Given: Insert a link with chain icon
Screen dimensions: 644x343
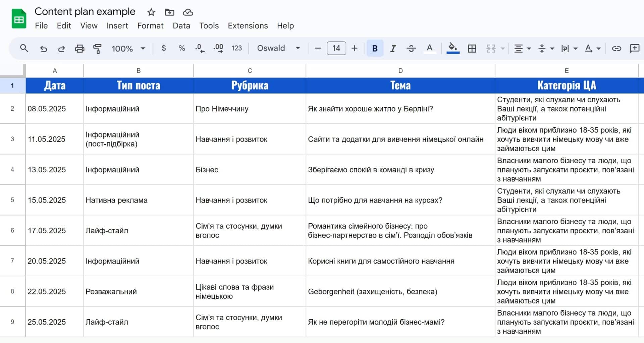Looking at the screenshot, I should tap(616, 49).
